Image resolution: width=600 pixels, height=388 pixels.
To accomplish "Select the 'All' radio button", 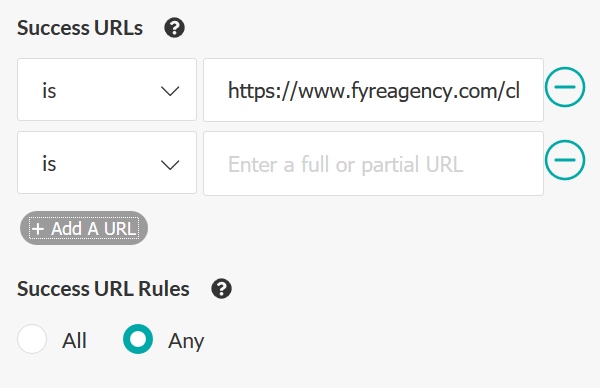I will point(32,339).
